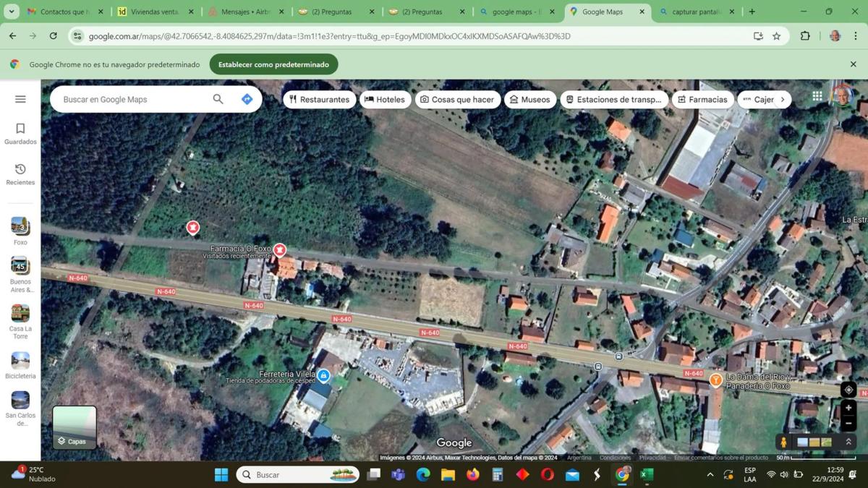
Task: Open Recientes history panel
Action: point(20,174)
